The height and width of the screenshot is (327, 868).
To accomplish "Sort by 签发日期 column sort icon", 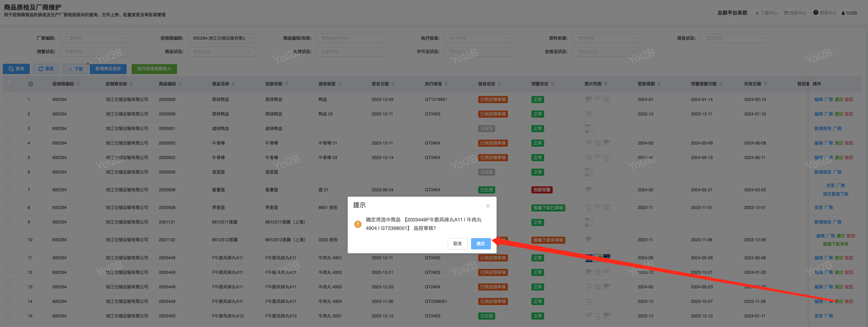I will coord(393,84).
